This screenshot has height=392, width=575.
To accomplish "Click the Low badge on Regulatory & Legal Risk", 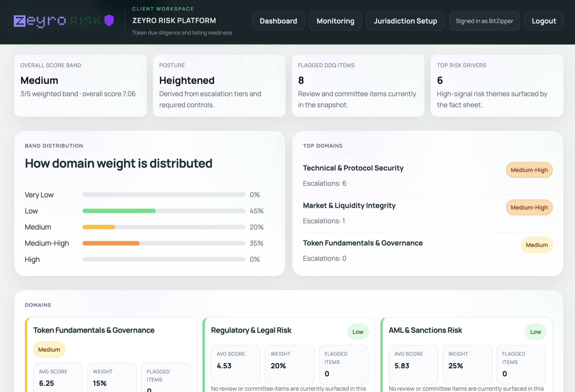I will pyautogui.click(x=357, y=332).
